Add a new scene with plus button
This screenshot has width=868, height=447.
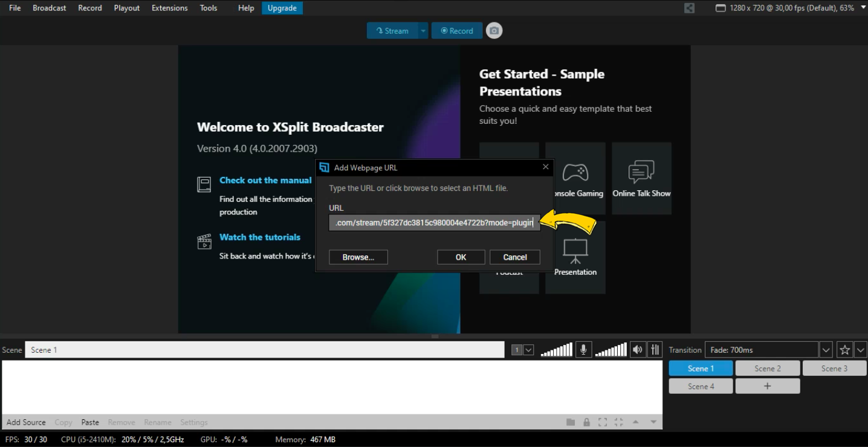(x=768, y=386)
